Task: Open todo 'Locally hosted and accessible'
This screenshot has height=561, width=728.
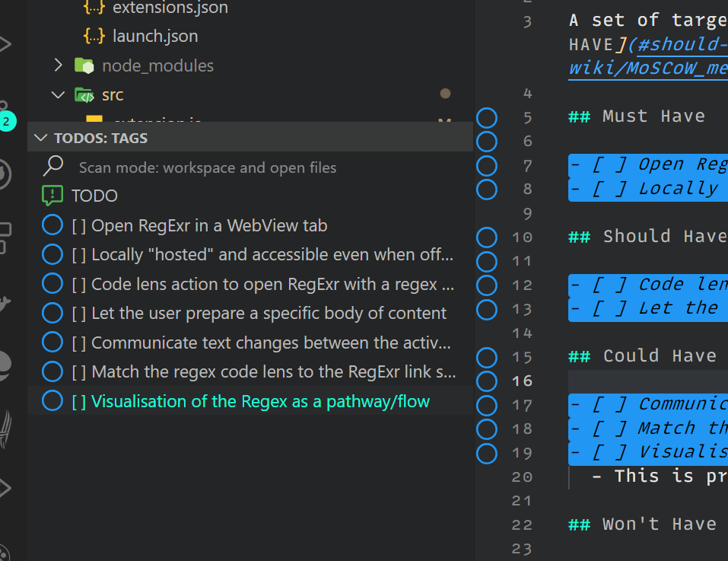Action: (x=262, y=255)
